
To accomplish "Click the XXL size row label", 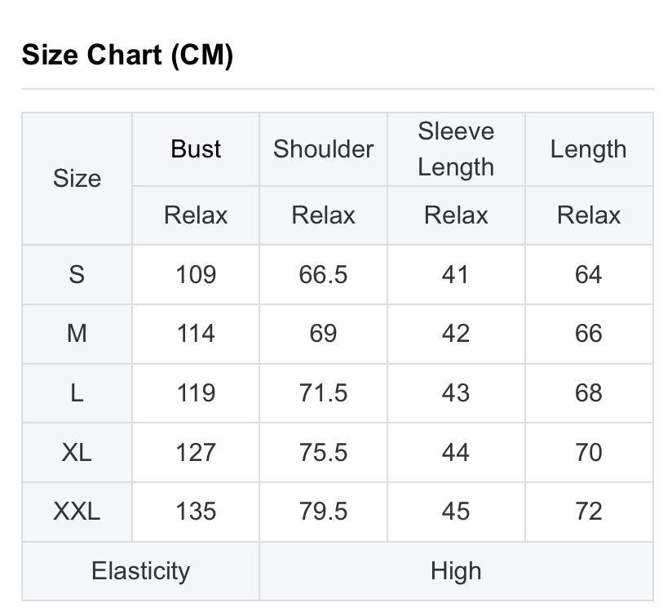I will click(77, 512).
